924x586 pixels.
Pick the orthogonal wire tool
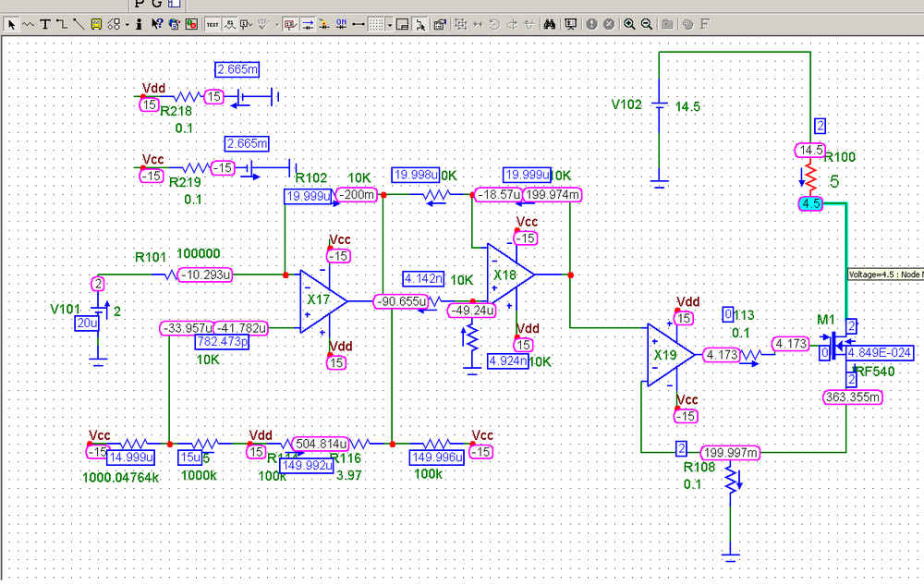pos(61,24)
